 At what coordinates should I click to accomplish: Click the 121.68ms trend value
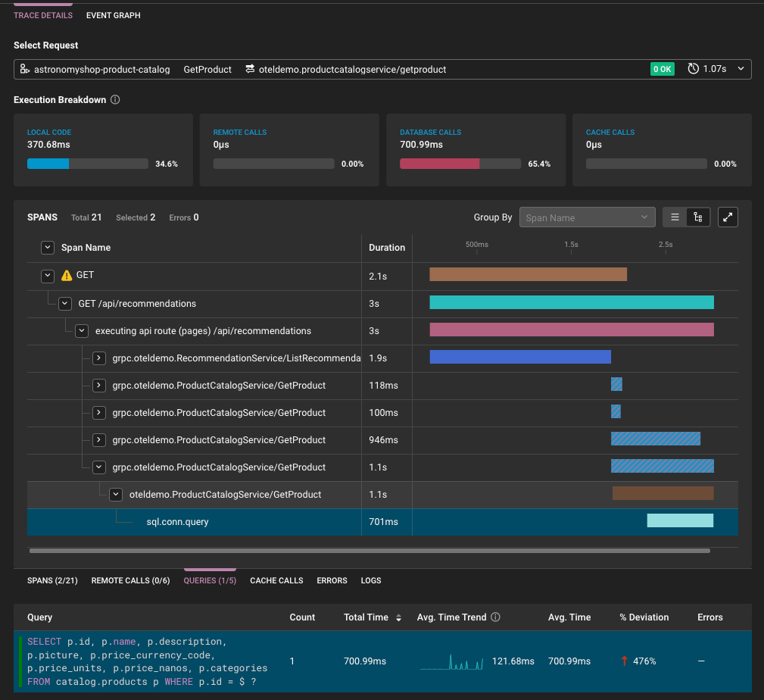(513, 661)
